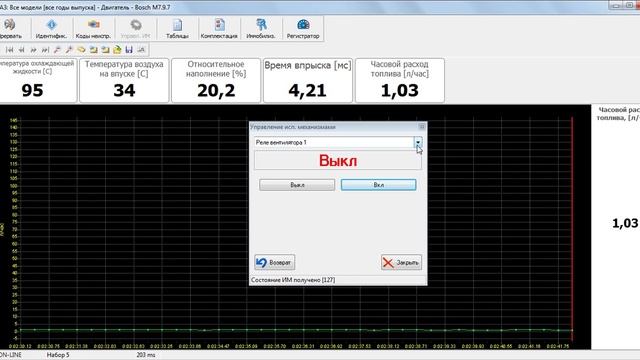
Task: Select the Относительное наполнение tile
Action: click(216, 80)
